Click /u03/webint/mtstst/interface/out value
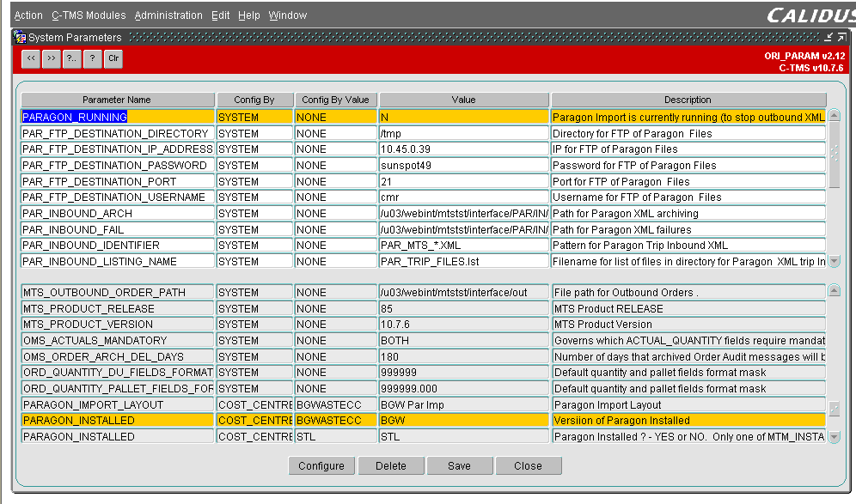Image resolution: width=856 pixels, height=504 pixels. click(x=464, y=293)
